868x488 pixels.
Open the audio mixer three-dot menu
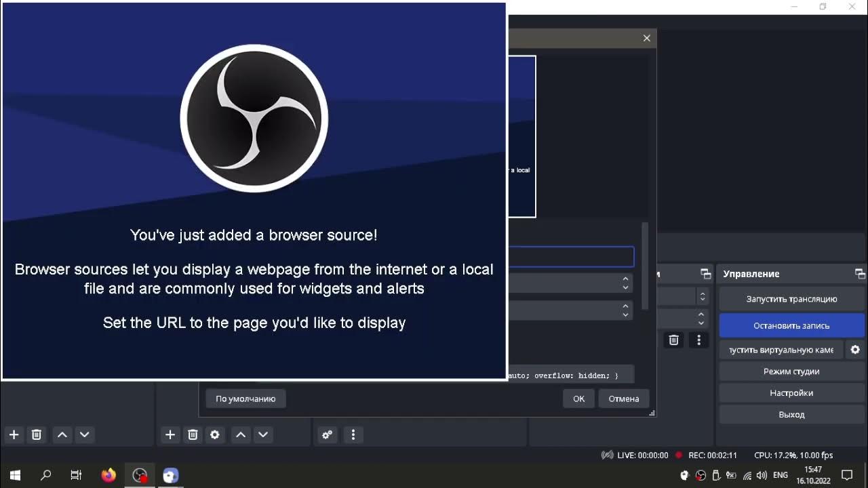pyautogui.click(x=353, y=434)
